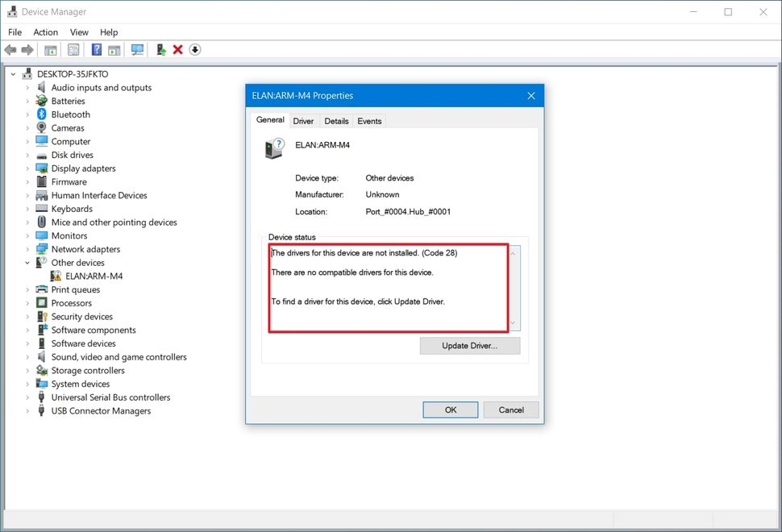Click the Scan for hardware changes icon

137,49
